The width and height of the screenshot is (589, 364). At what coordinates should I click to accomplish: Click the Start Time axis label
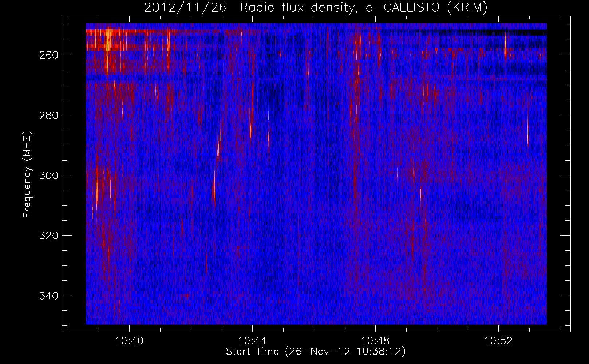[x=316, y=352]
